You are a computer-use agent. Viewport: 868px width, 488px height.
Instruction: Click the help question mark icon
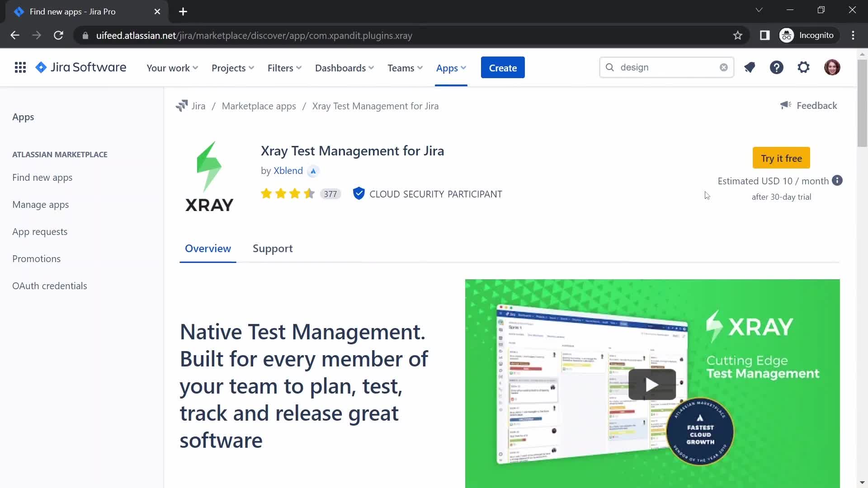click(x=776, y=67)
